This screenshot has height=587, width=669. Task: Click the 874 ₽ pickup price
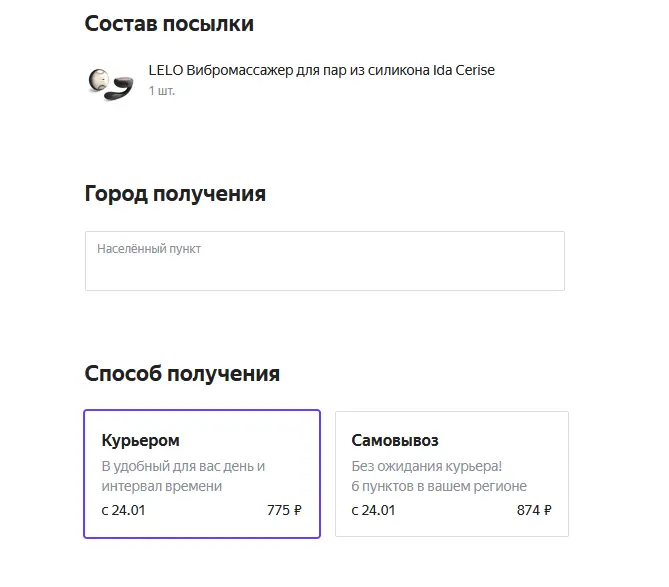tap(534, 510)
